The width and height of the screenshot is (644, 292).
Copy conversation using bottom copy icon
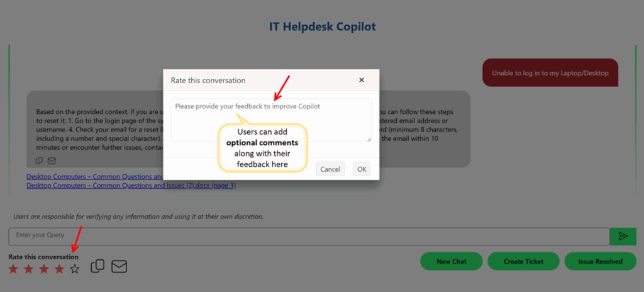97,266
